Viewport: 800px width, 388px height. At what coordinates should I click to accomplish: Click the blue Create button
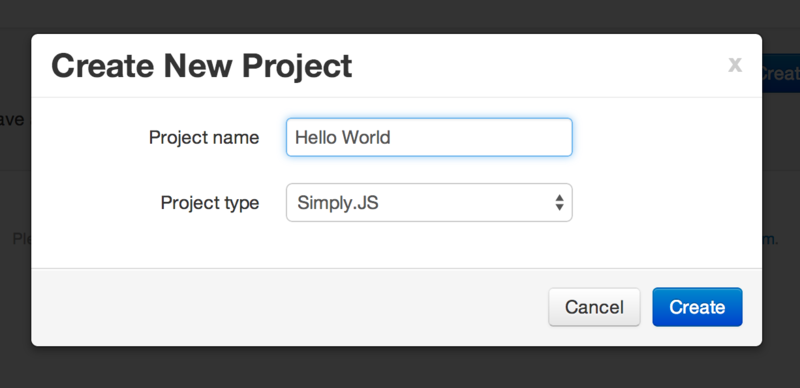697,307
